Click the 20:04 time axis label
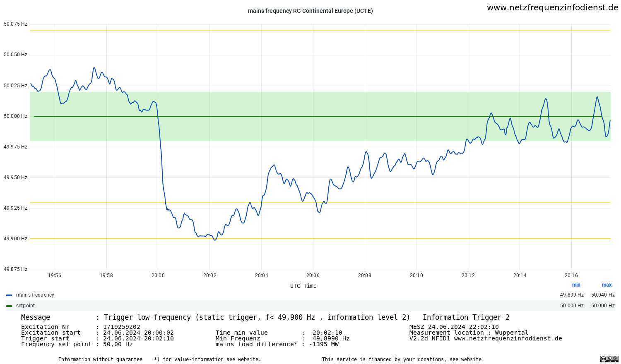Viewport: 621px width, 364px height. pos(261,275)
